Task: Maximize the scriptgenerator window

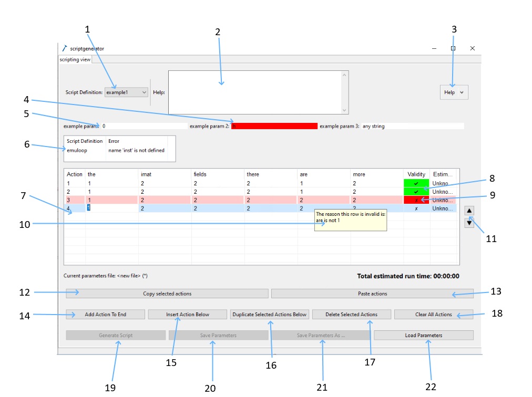Action: [x=453, y=48]
